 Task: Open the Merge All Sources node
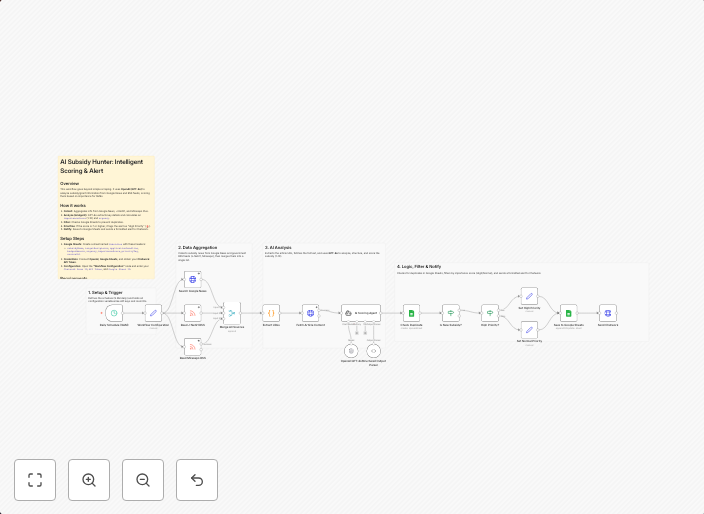(232, 313)
